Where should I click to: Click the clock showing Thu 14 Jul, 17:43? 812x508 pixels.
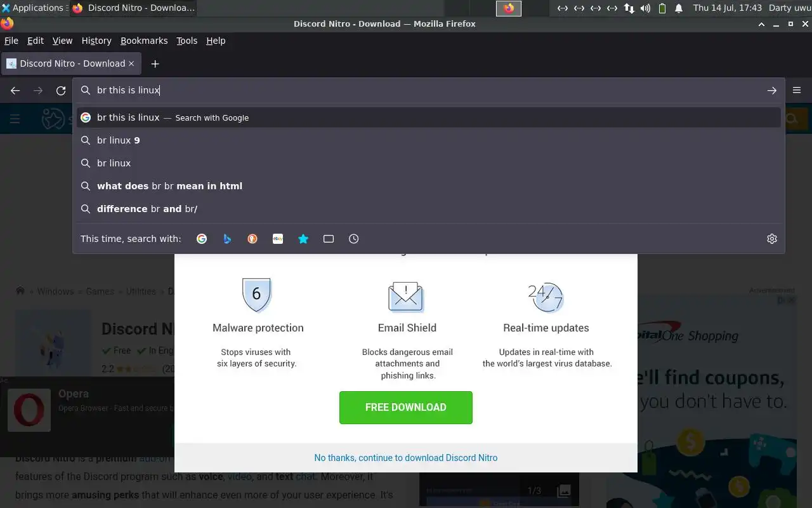[x=728, y=8]
